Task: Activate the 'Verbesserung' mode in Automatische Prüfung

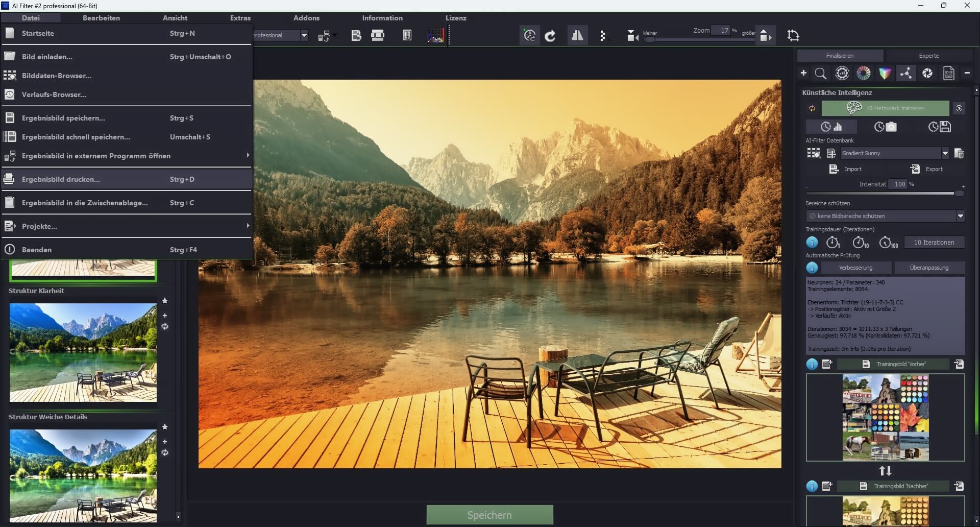Action: click(x=856, y=267)
